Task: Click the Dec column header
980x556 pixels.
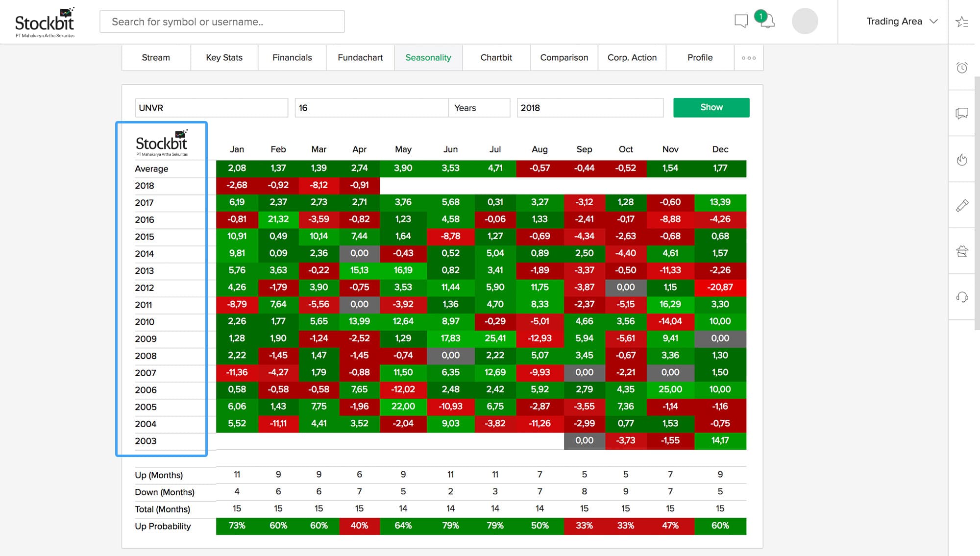Action: 720,149
